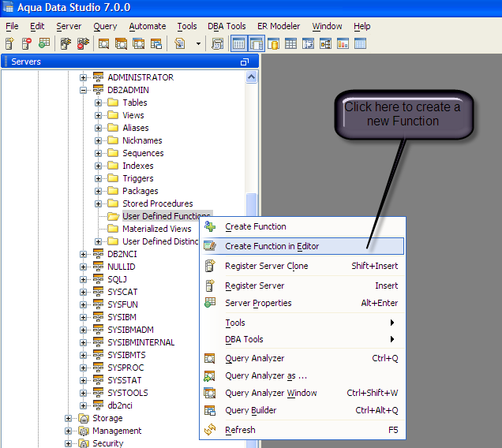Open Query Analyzer Window toolbar icon

coord(139,43)
